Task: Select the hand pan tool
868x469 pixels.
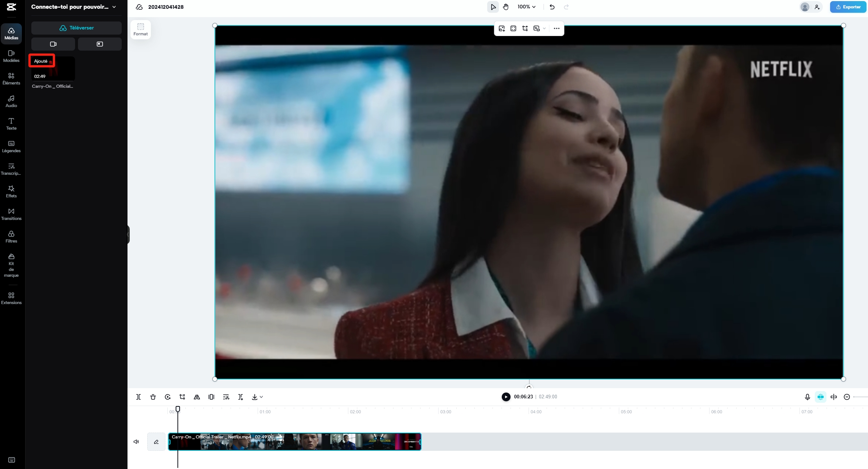Action: click(506, 7)
